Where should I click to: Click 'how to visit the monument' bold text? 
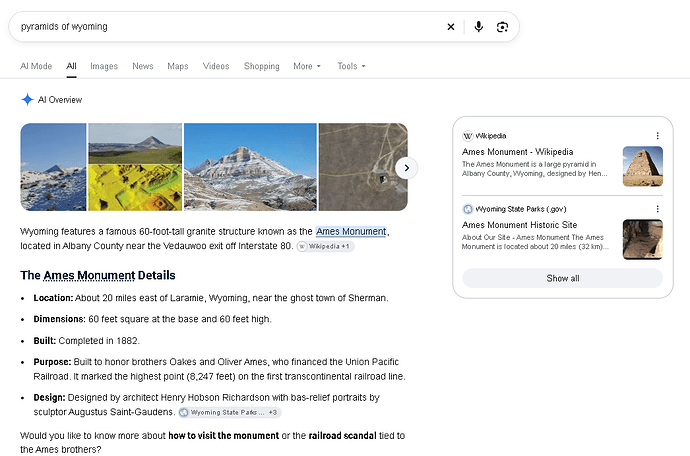point(224,436)
